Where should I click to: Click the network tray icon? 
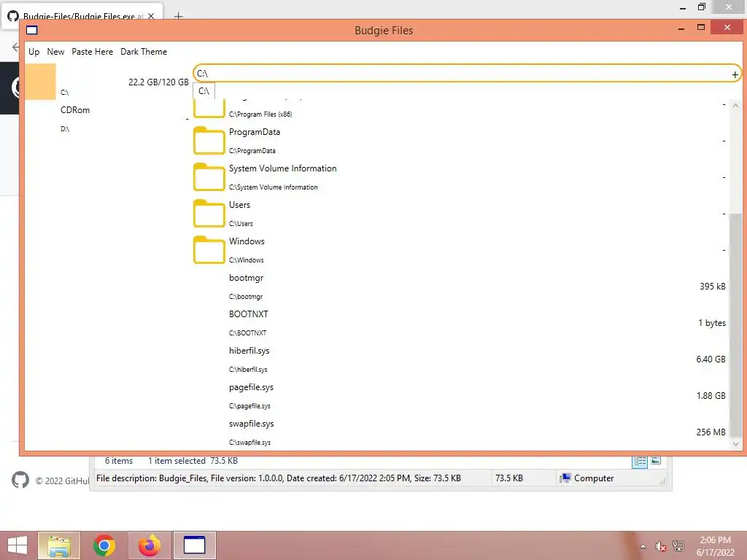678,545
